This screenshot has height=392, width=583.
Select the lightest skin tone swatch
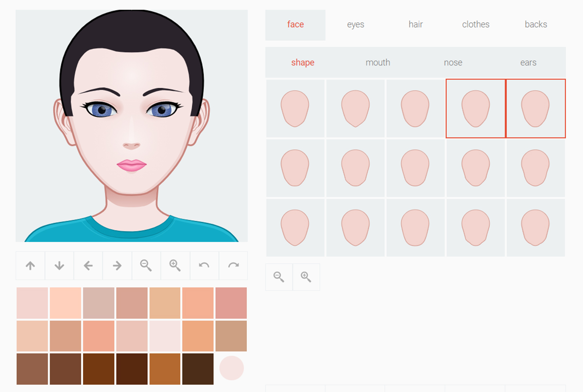[x=165, y=336]
